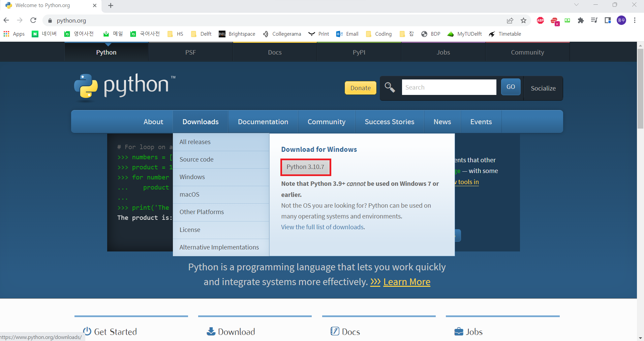Viewport: 644px width, 341px height.
Task: Open the Collegerama bookmark
Action: 282,34
